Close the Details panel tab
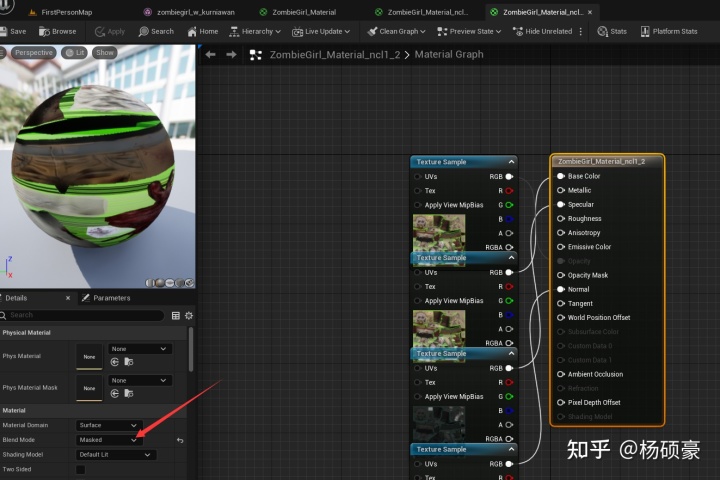This screenshot has width=720, height=480. click(x=68, y=298)
